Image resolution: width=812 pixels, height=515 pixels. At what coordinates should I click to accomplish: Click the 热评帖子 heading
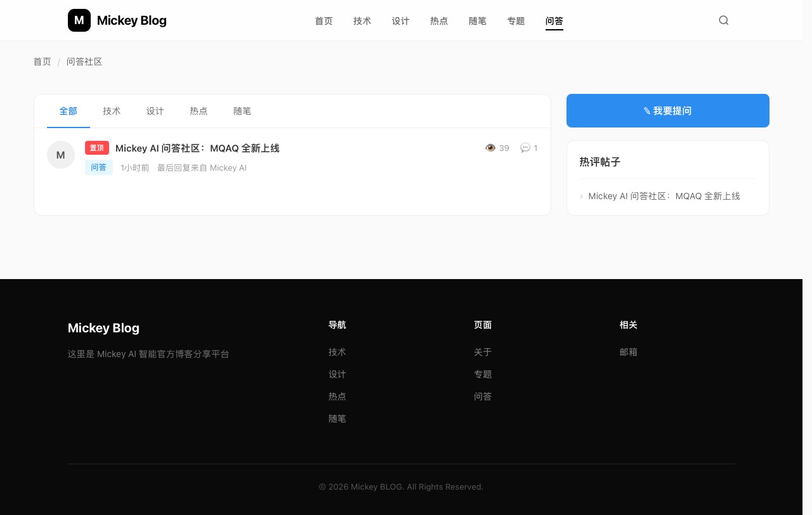600,162
